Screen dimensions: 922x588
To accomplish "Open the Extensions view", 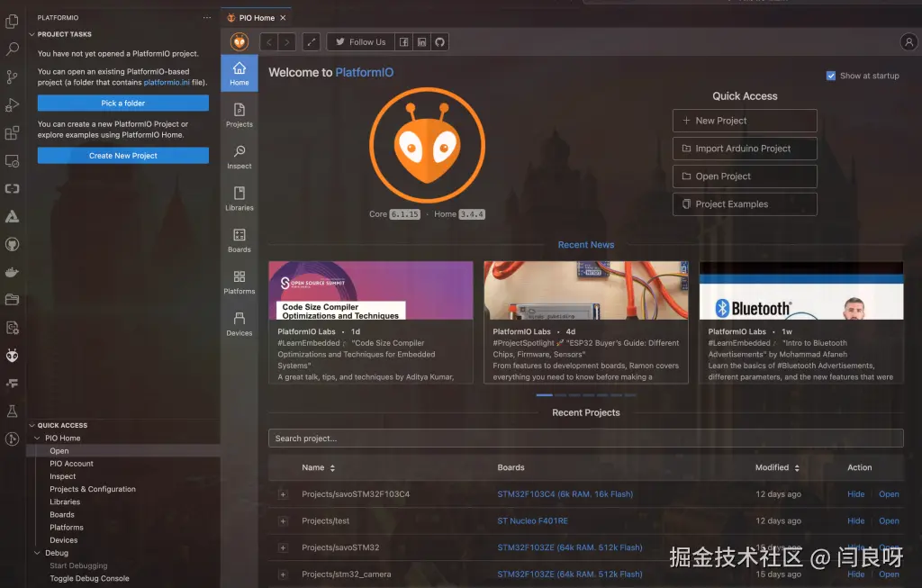I will click(12, 133).
